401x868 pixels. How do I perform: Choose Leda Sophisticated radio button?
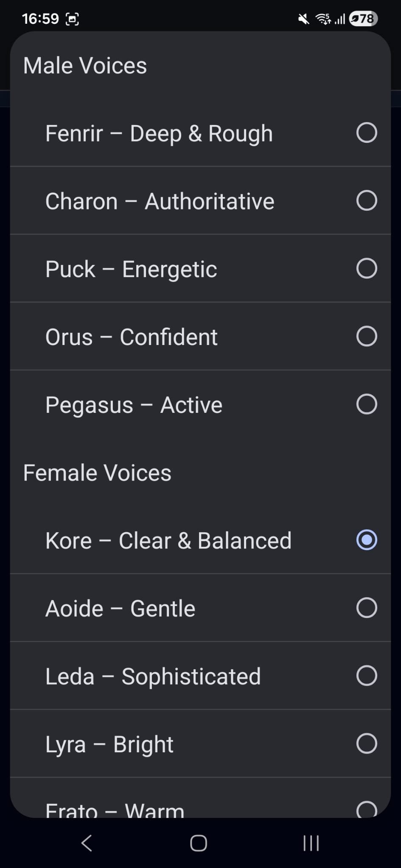(x=367, y=676)
